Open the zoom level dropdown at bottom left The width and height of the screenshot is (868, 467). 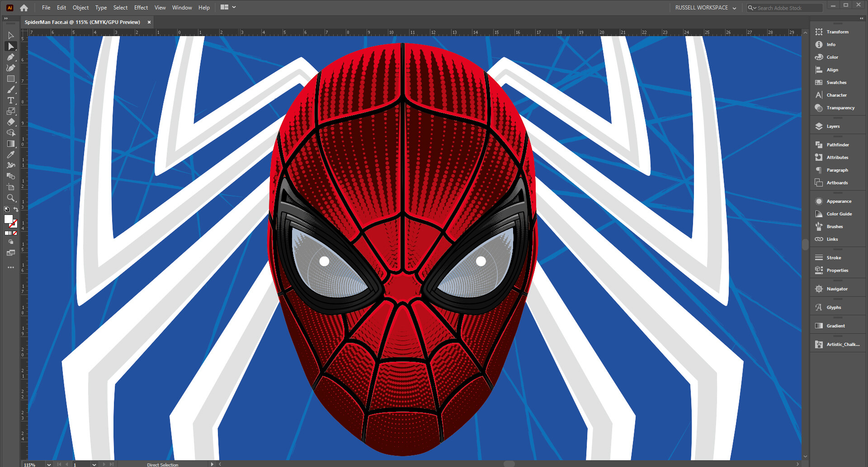click(x=49, y=464)
